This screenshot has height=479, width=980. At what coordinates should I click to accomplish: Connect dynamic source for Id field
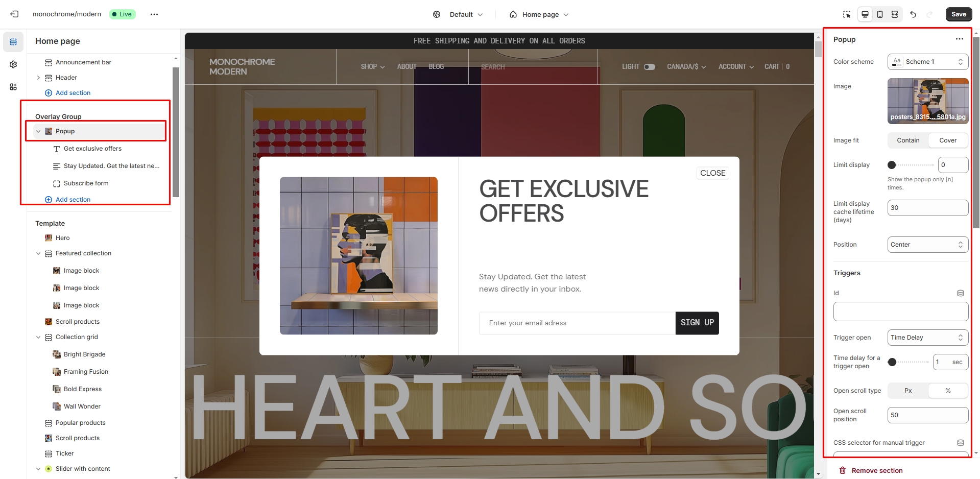pyautogui.click(x=960, y=293)
